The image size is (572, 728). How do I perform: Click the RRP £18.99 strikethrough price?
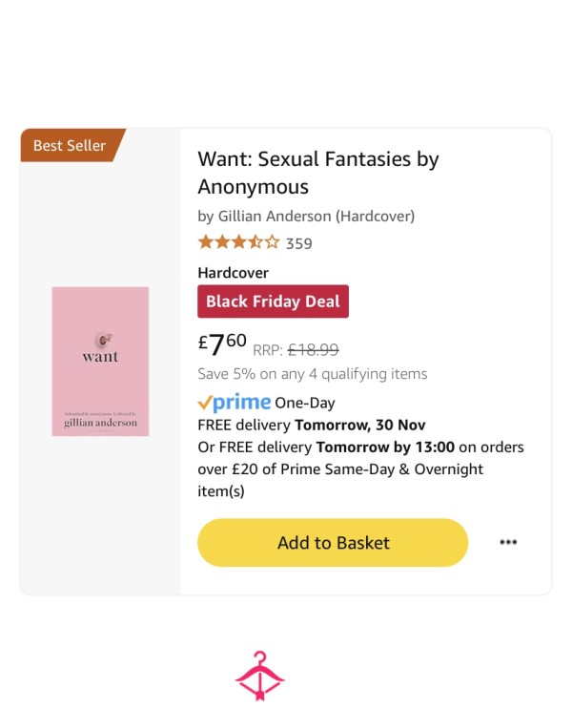tap(296, 349)
